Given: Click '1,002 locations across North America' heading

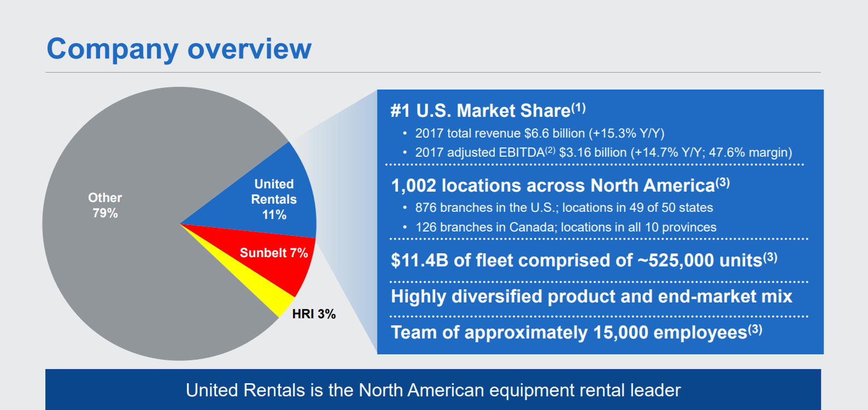Looking at the screenshot, I should pyautogui.click(x=560, y=185).
